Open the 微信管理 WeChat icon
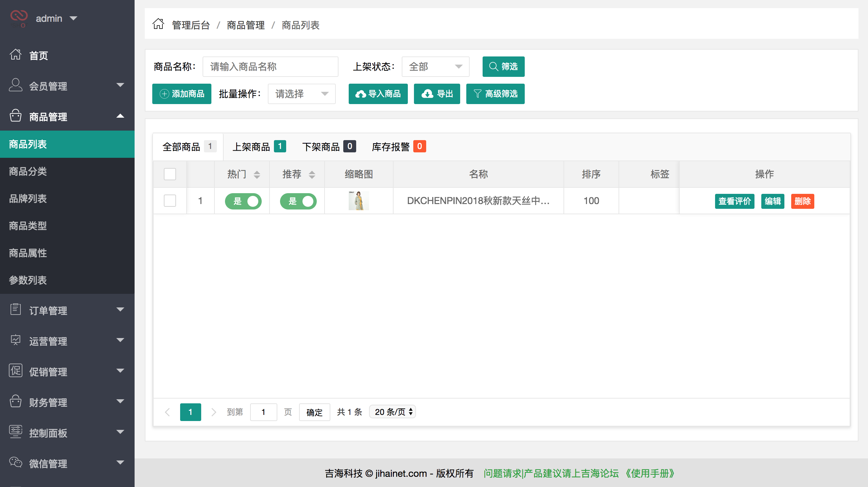The width and height of the screenshot is (868, 487). click(15, 463)
